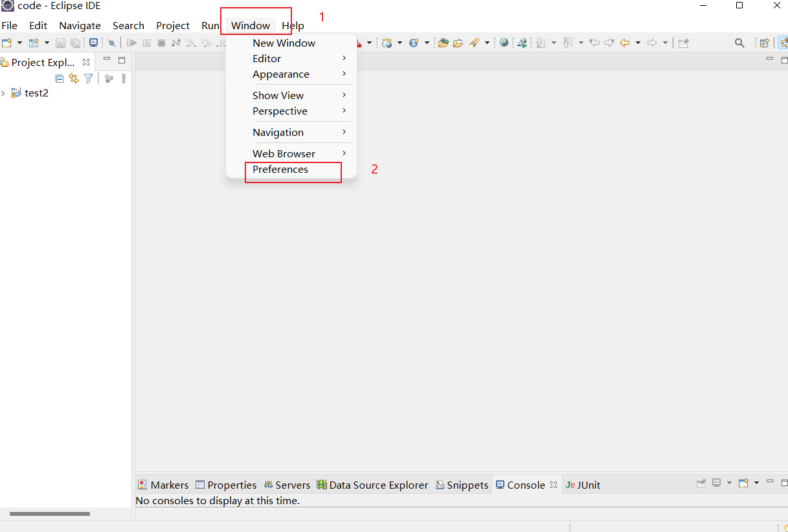Screen dimensions: 788x532
Task: Click the Disconnect debug icon
Action: tap(175, 43)
